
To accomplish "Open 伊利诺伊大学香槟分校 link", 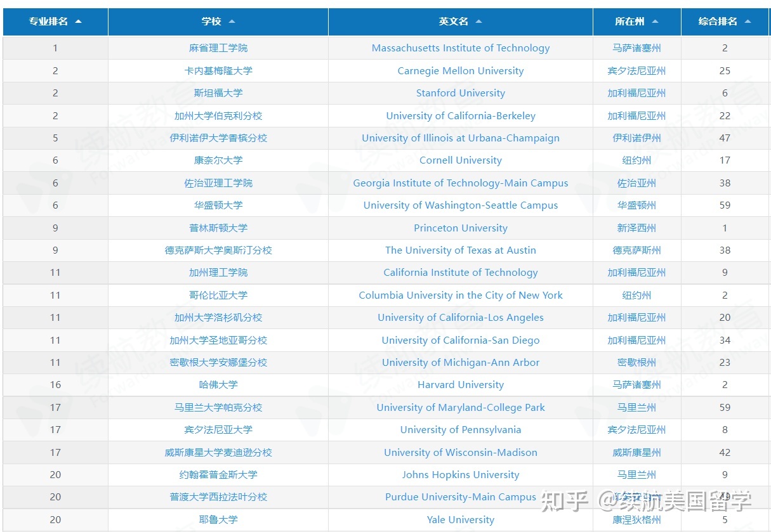I will click(218, 138).
